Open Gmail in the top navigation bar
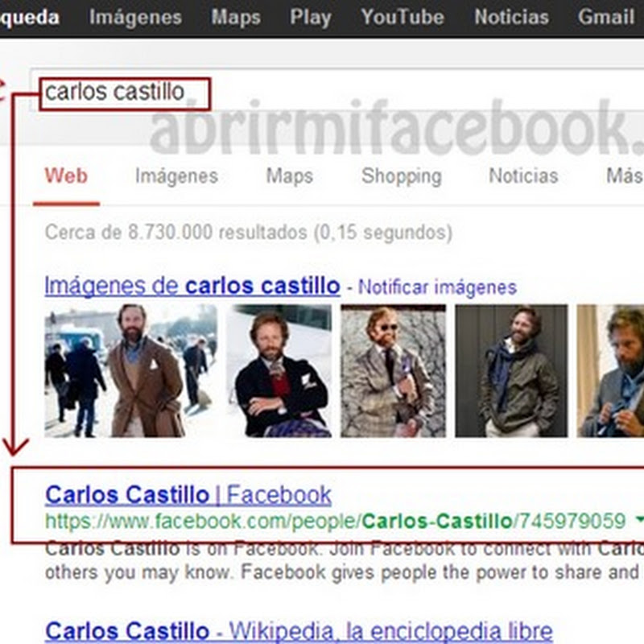644x644 pixels. coord(606,18)
